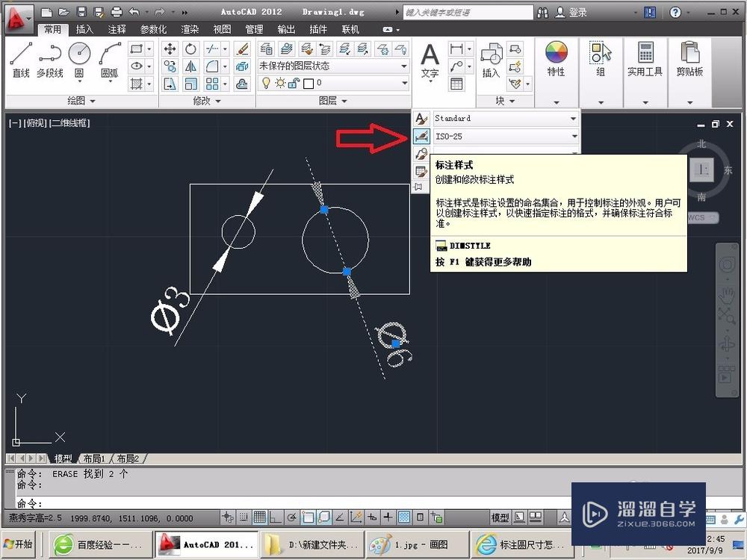This screenshot has width=747, height=560.
Task: Select the Mirror tool icon
Action: (190, 66)
